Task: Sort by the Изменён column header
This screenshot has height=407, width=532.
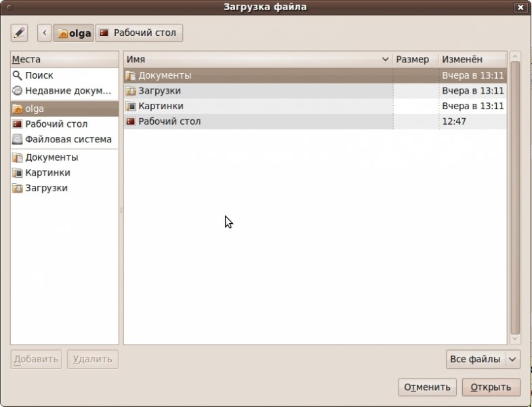Action: coord(472,60)
